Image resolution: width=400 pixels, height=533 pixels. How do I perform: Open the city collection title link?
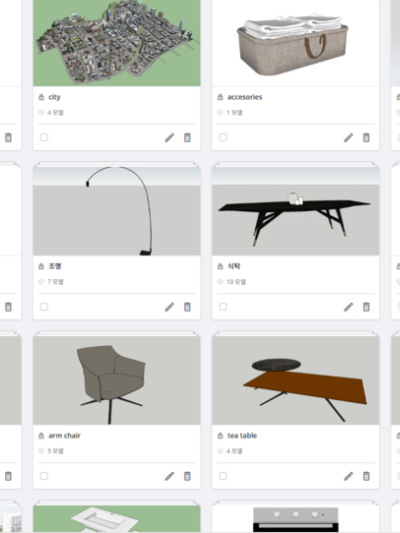[x=54, y=97]
